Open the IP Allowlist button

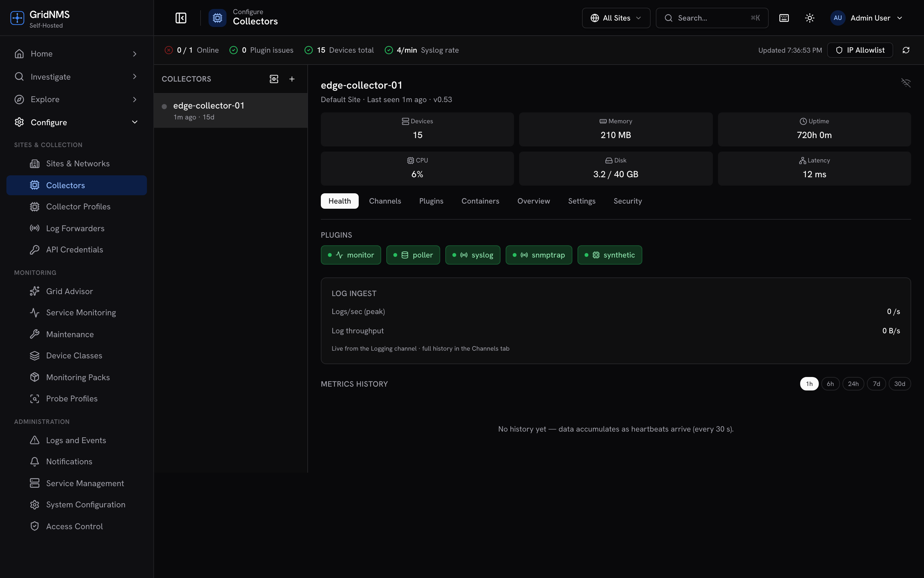[860, 50]
